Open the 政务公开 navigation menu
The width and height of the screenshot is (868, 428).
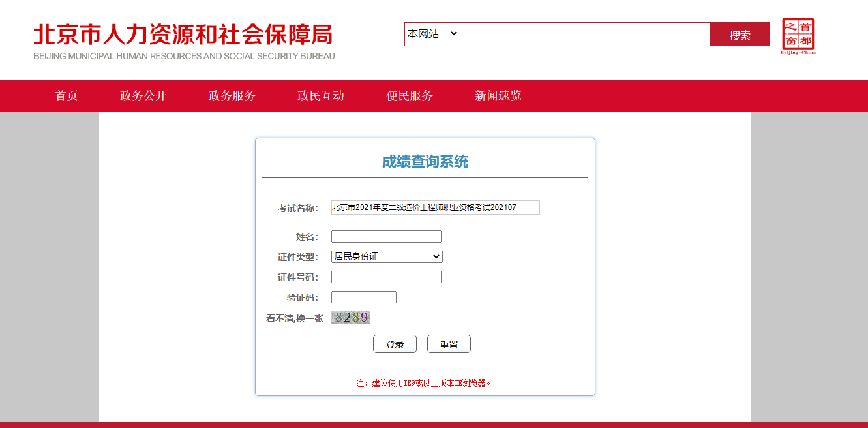coord(143,96)
